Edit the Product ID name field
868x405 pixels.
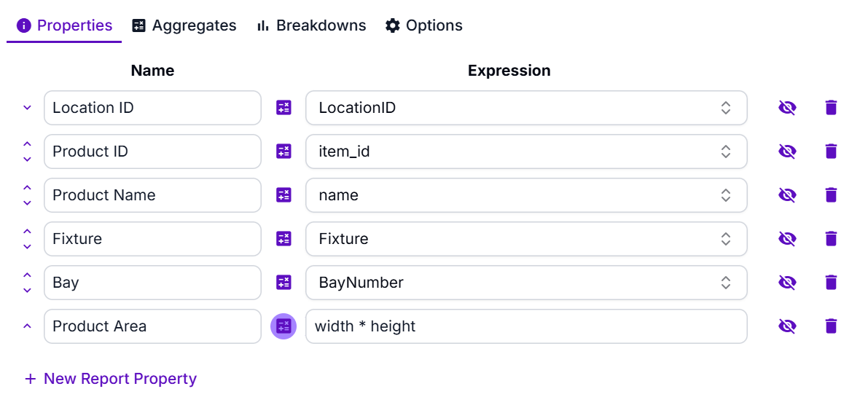(x=152, y=152)
